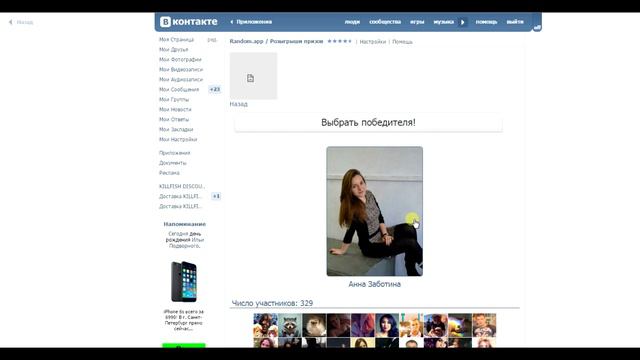This screenshot has width=640, height=360.
Task: Open Реклама in the sidebar
Action: coord(169,173)
